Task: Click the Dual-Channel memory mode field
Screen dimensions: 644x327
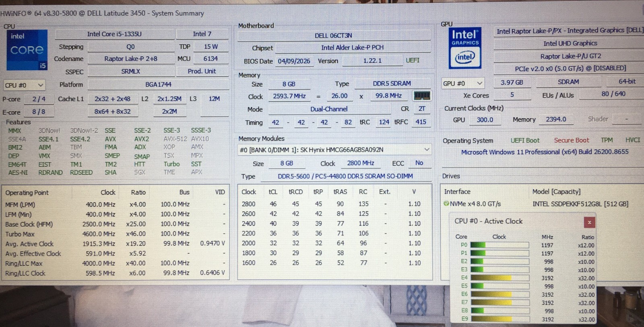Action: point(329,109)
